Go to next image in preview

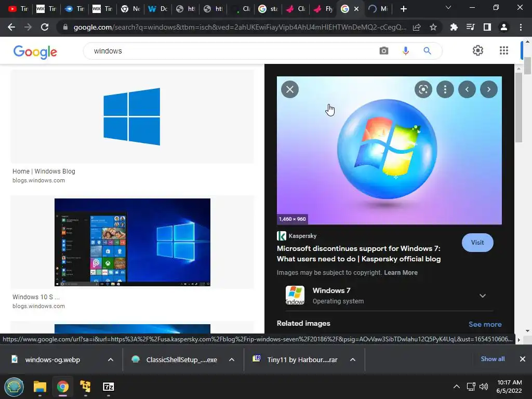(x=488, y=89)
